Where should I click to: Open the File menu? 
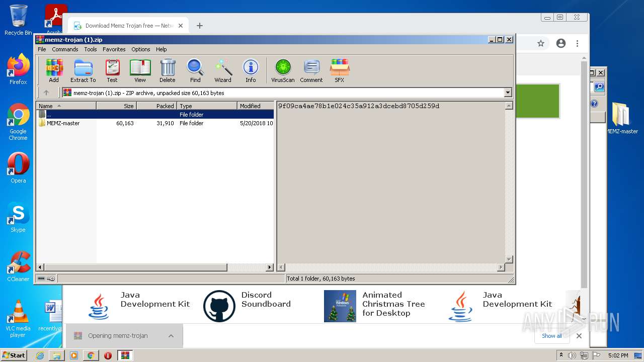coord(42,49)
